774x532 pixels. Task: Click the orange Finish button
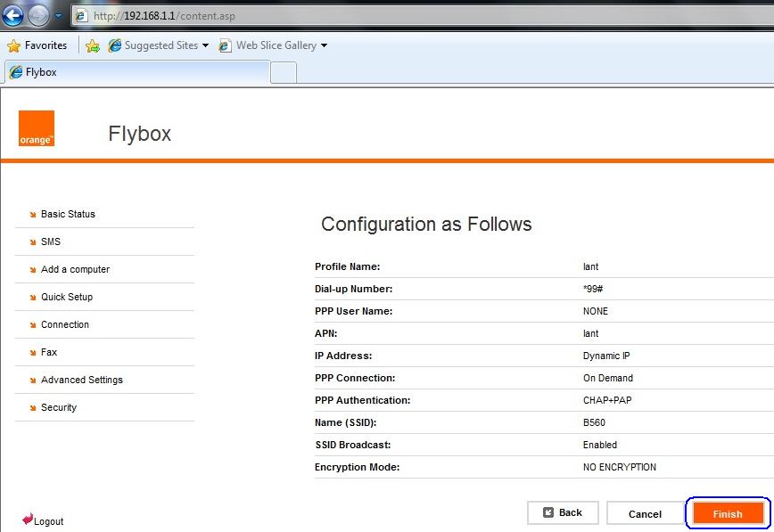728,513
